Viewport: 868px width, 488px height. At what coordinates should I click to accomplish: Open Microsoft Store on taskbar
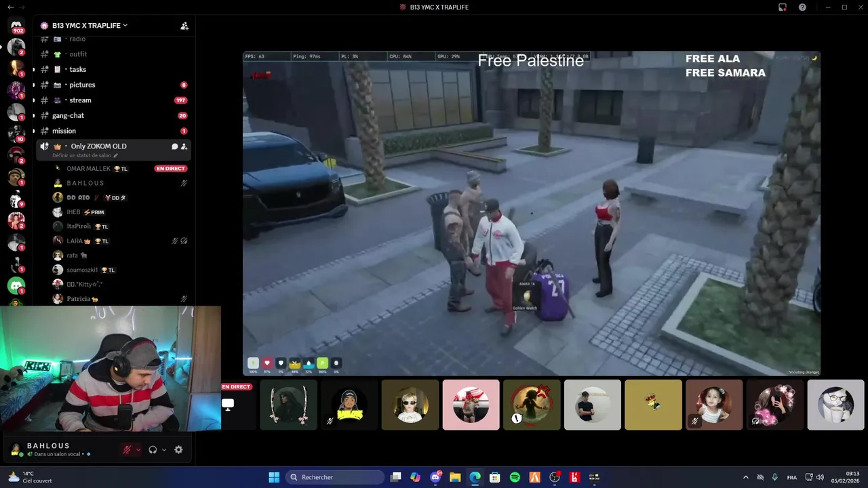(x=495, y=477)
